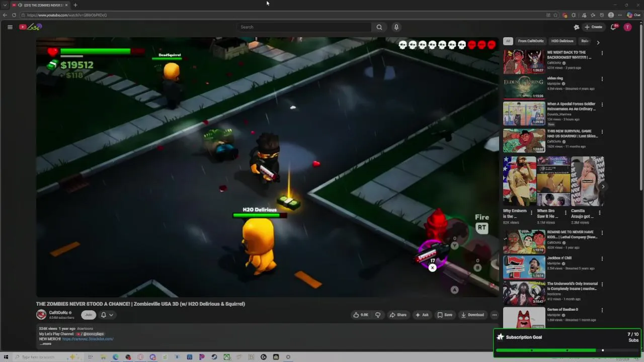Select the From CaRtOoNz filter chip
The height and width of the screenshot is (362, 644).
pyautogui.click(x=531, y=41)
